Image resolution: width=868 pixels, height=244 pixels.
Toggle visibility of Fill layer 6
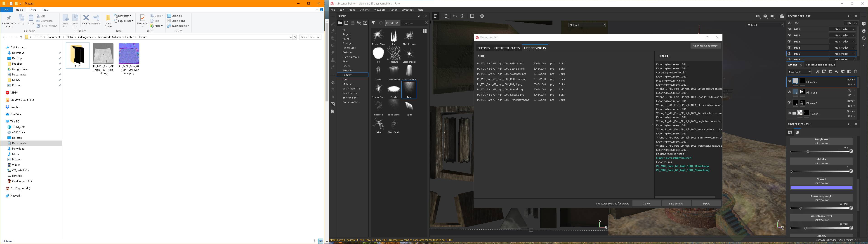pyautogui.click(x=789, y=92)
